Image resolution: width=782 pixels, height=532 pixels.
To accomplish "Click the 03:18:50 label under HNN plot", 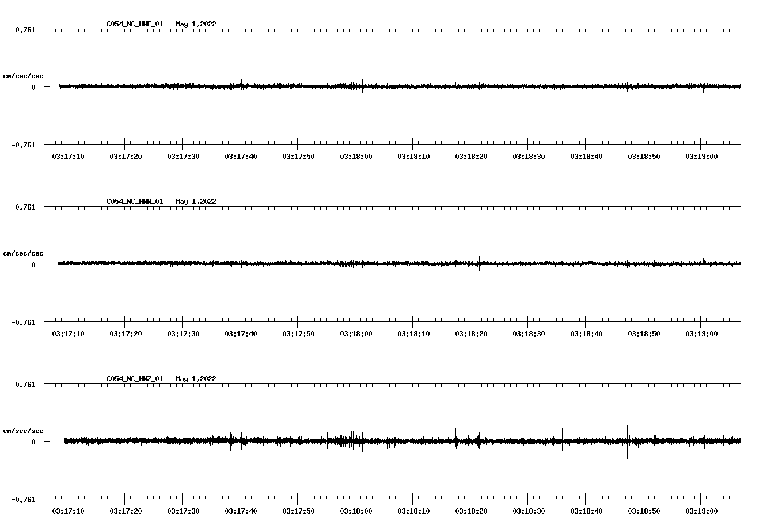I will [644, 334].
